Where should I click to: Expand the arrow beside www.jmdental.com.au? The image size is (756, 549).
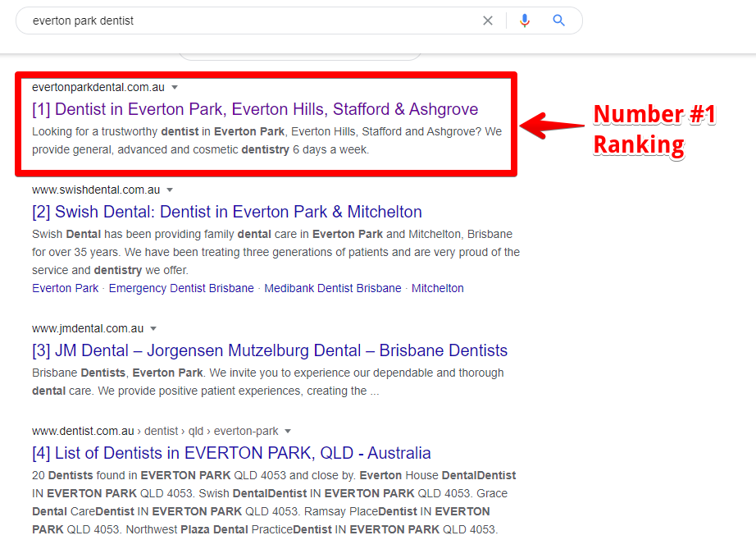click(x=153, y=328)
